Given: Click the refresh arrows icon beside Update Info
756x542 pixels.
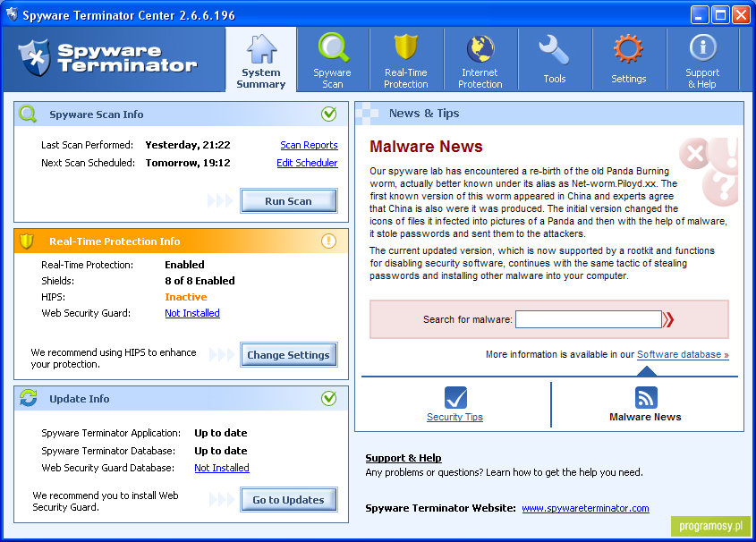Looking at the screenshot, I should coord(29,398).
